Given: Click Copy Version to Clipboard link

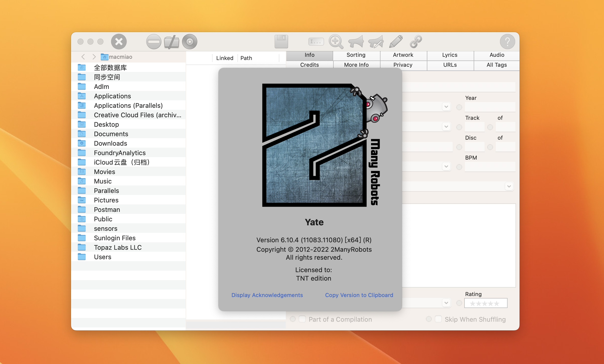Looking at the screenshot, I should (359, 295).
